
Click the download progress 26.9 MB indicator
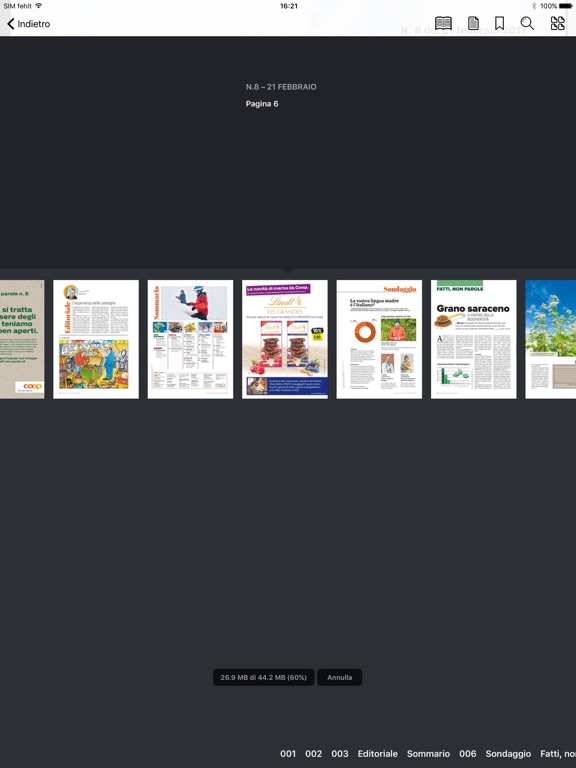264,677
